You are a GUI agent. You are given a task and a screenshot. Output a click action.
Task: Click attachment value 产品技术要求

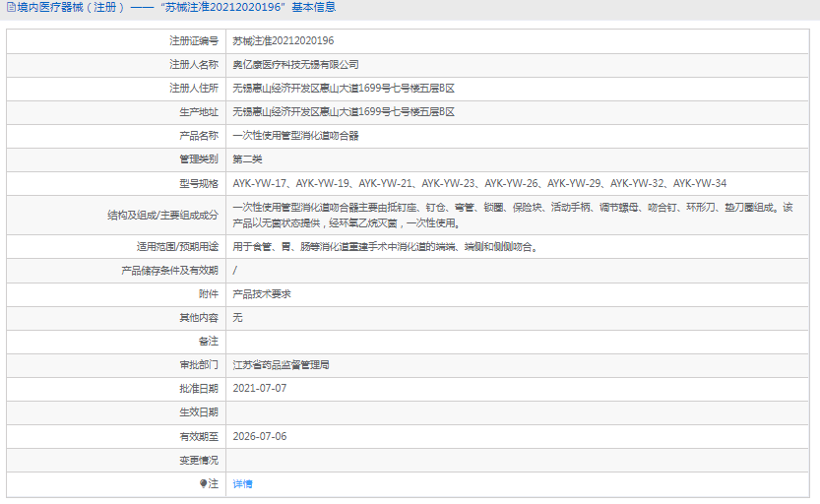tap(262, 294)
